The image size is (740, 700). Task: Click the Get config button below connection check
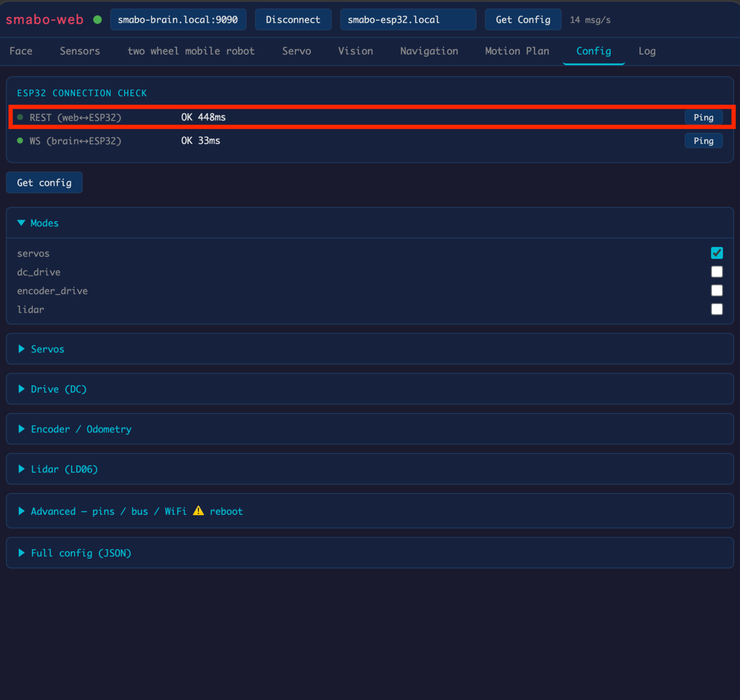coord(44,182)
